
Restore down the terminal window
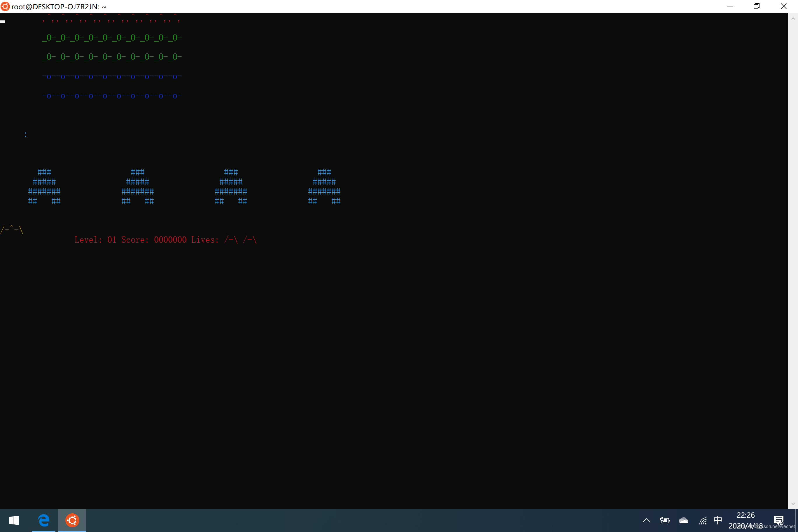coord(757,6)
